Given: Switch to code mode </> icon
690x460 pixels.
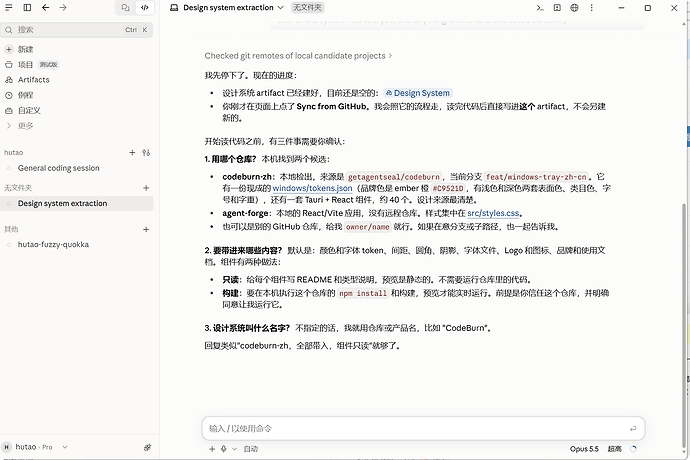Looking at the screenshot, I should [x=145, y=7].
